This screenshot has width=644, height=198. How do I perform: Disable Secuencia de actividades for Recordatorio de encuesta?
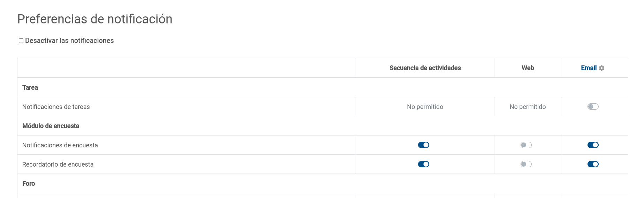pos(423,164)
